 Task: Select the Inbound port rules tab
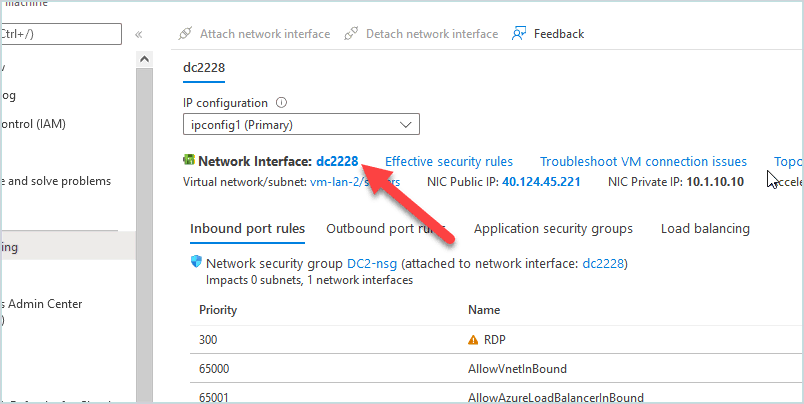tap(248, 229)
